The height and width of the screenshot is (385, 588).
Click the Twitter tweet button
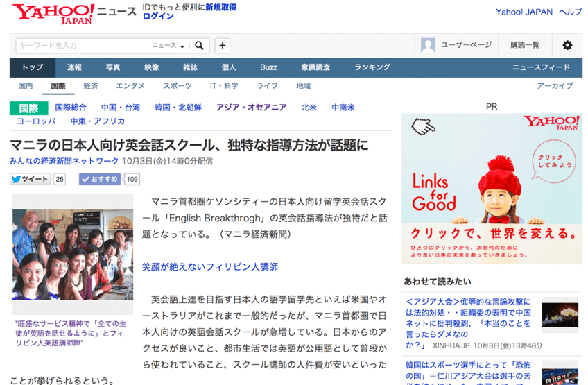31,179
